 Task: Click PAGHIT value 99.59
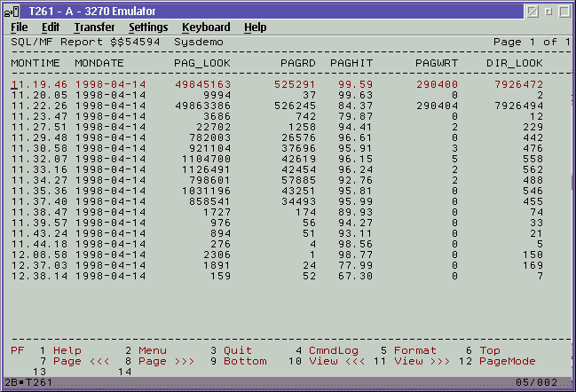coord(355,84)
